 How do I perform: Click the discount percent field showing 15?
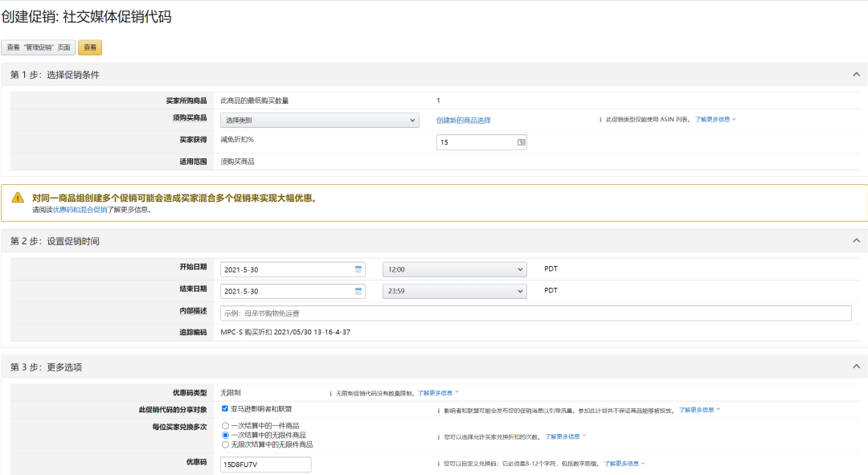(481, 142)
